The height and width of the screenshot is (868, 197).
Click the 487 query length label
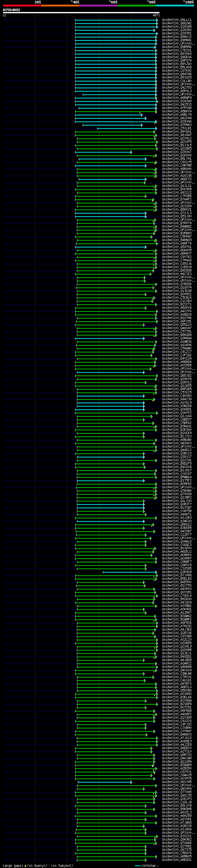(155, 15)
